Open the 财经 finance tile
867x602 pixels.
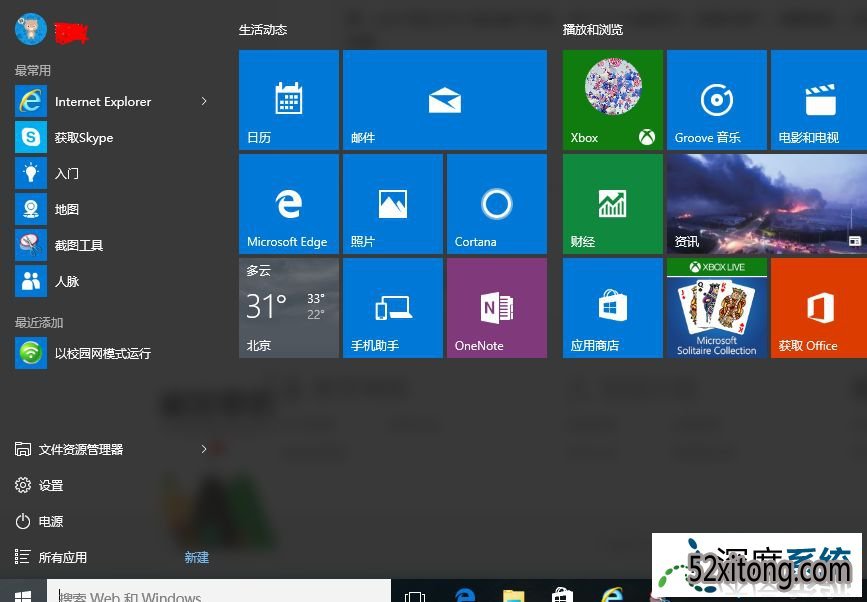[613, 204]
